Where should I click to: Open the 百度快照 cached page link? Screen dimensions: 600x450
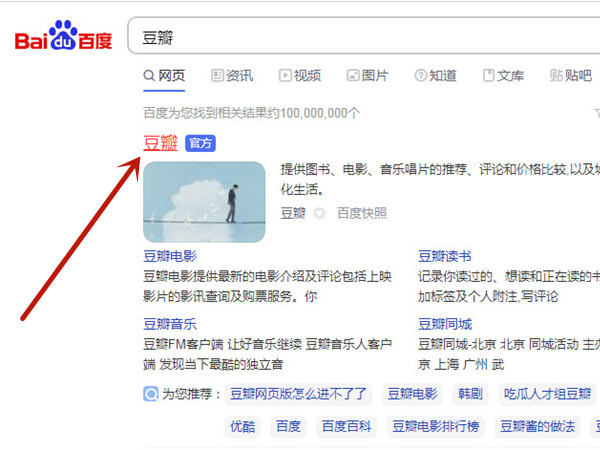click(361, 213)
